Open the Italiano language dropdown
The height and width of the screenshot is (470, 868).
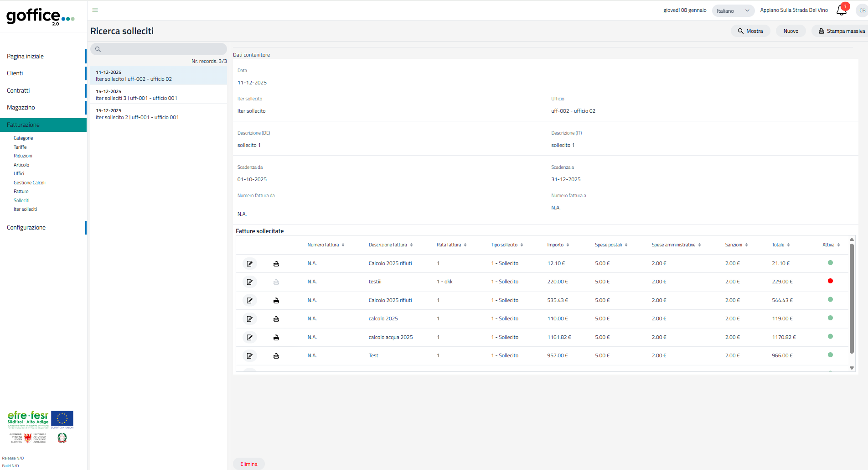click(733, 10)
